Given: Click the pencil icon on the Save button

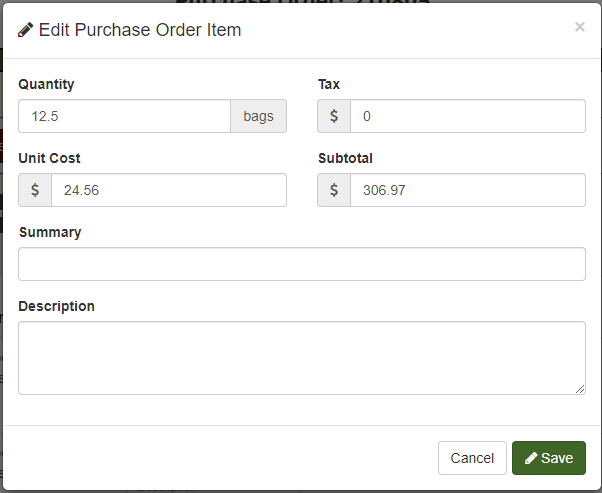Looking at the screenshot, I should [x=531, y=458].
